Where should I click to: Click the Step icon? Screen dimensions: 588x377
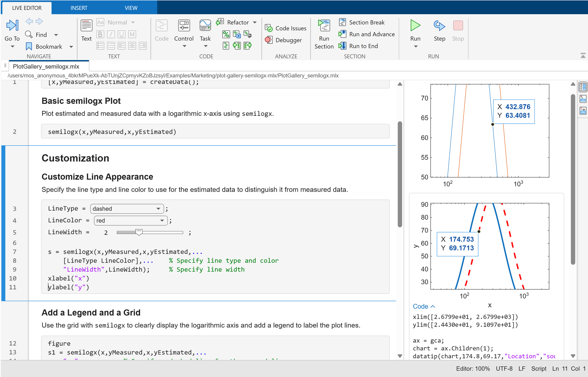pyautogui.click(x=439, y=26)
